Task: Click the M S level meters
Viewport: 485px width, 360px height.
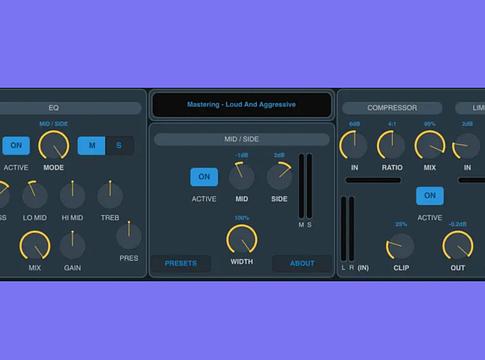Action: (x=305, y=186)
